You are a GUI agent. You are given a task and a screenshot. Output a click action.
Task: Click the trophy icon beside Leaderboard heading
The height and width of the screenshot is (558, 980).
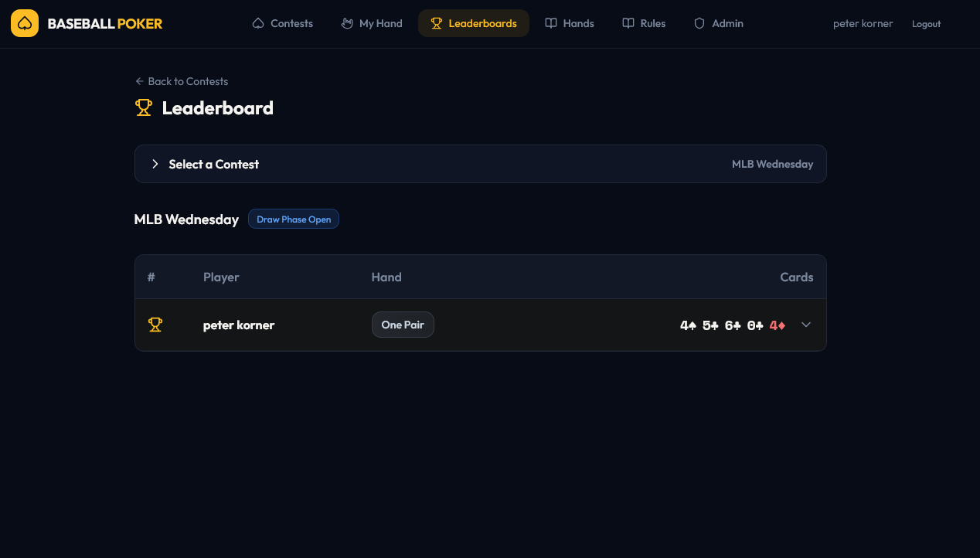pyautogui.click(x=144, y=108)
